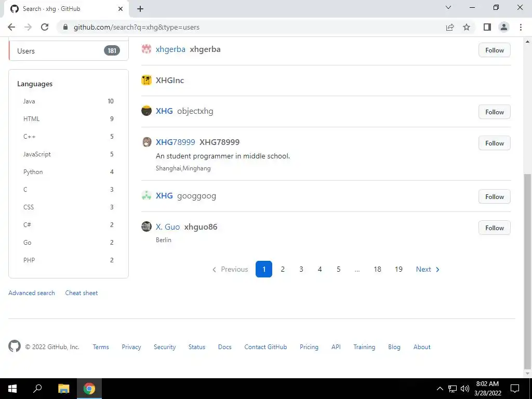Image resolution: width=532 pixels, height=399 pixels.
Task: Filter users by PHP language
Action: 69,260
